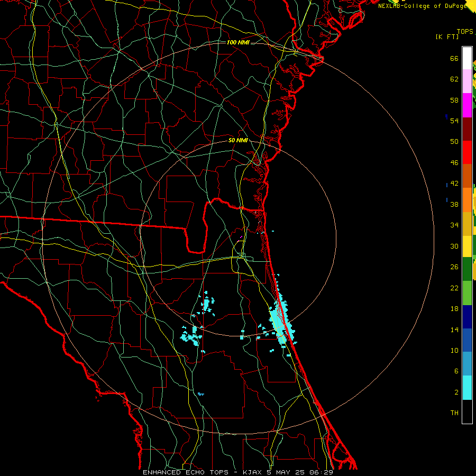Click the 46 legend value
476x476 pixels.
(454, 163)
